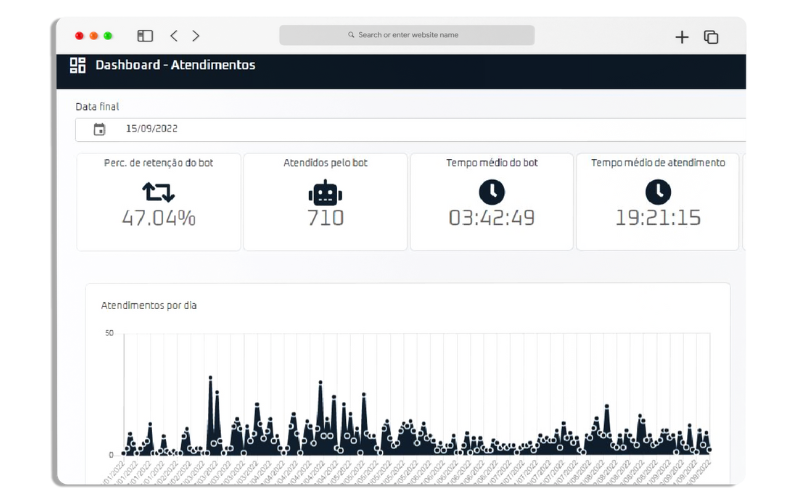Click the Atendidos pelo bot label
Viewport: 800px width, 500px height.
(325, 163)
